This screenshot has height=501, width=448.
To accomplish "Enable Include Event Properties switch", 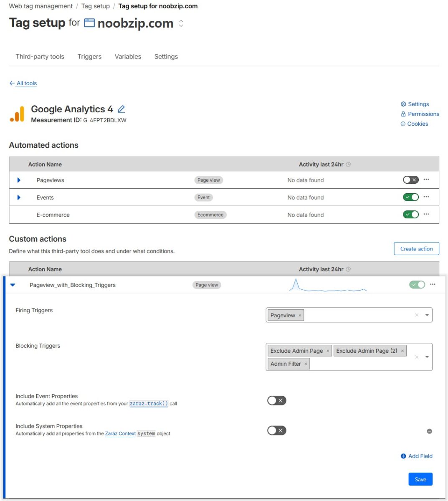I will [276, 400].
